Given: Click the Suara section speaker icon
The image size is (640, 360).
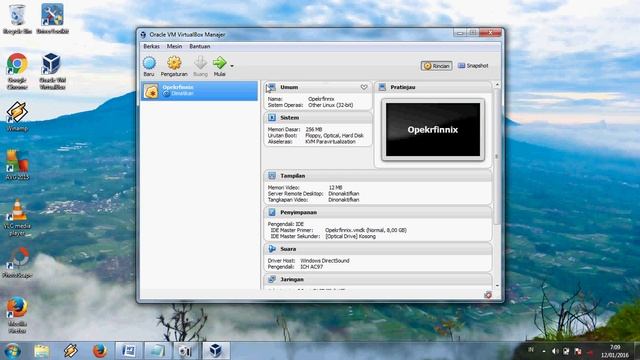Looking at the screenshot, I should click(272, 249).
